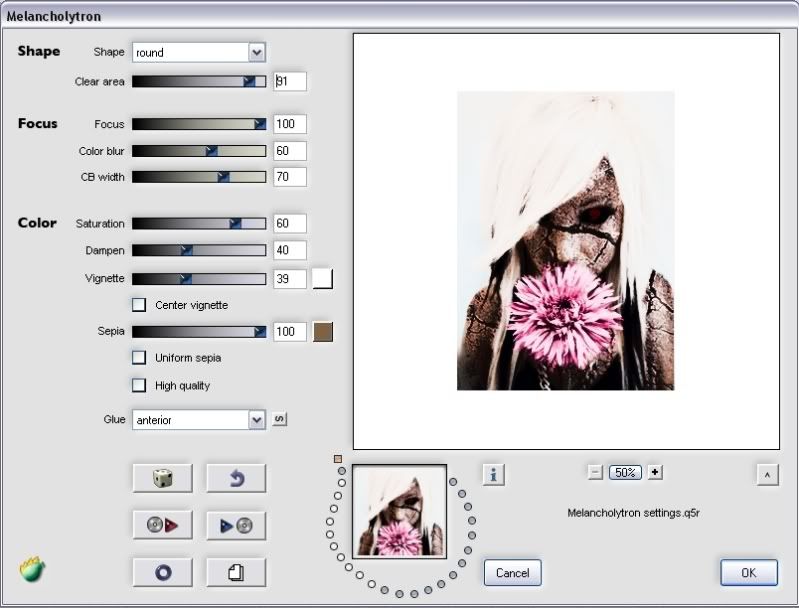This screenshot has height=608, width=799.
Task: Click the blue-arrow-then-disc preset button
Action: [236, 525]
